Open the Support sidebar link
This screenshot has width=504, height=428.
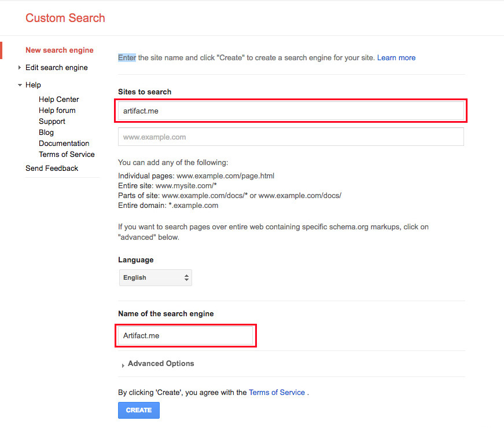(52, 121)
